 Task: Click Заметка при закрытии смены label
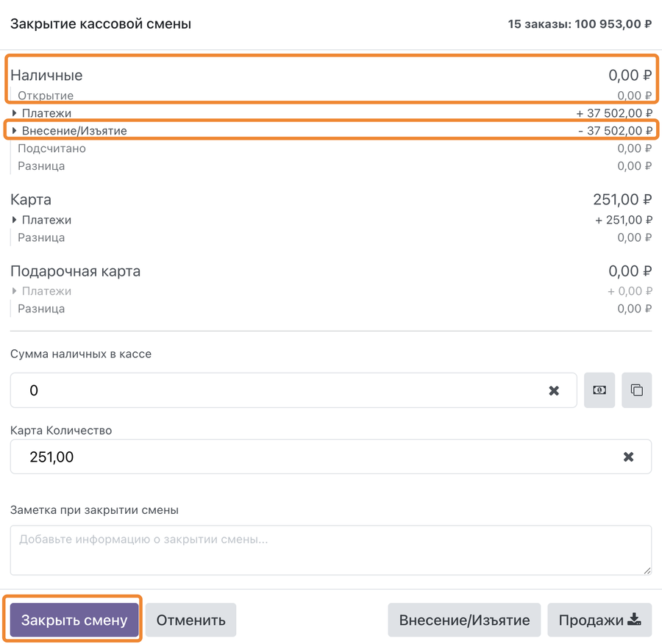[x=94, y=509]
